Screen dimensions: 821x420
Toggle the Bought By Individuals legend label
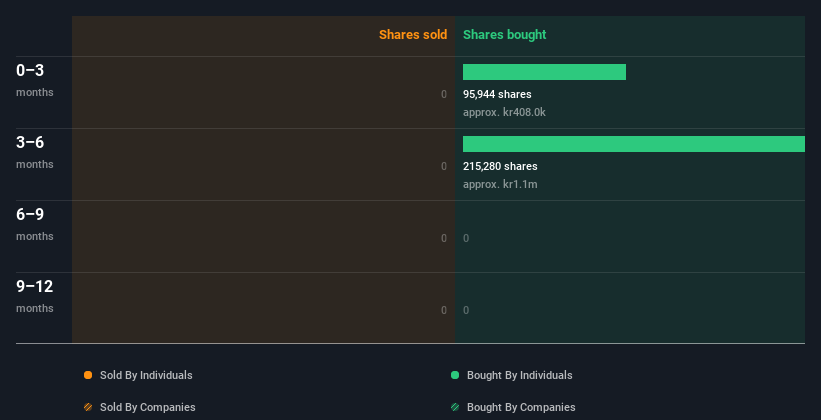coord(519,375)
